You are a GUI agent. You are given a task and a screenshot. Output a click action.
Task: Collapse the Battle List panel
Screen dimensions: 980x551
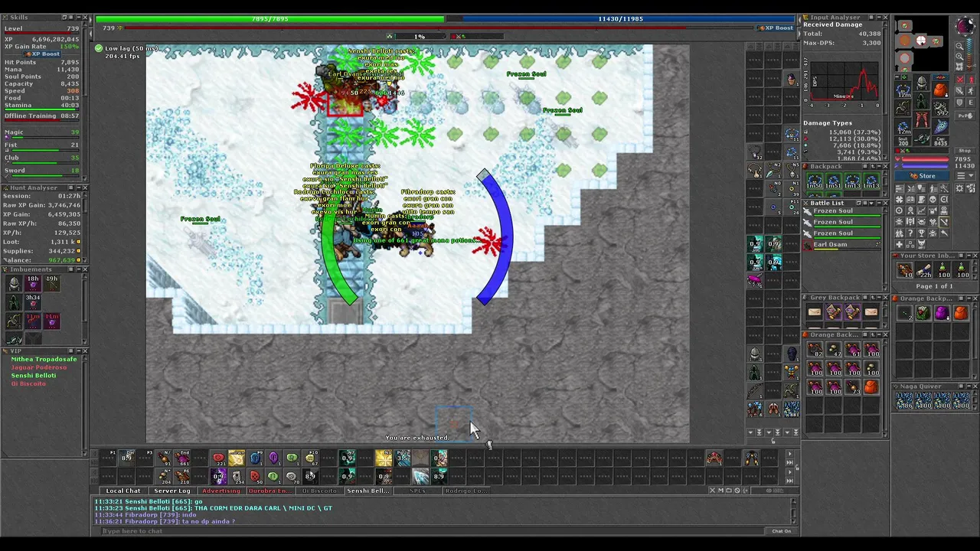(x=878, y=203)
